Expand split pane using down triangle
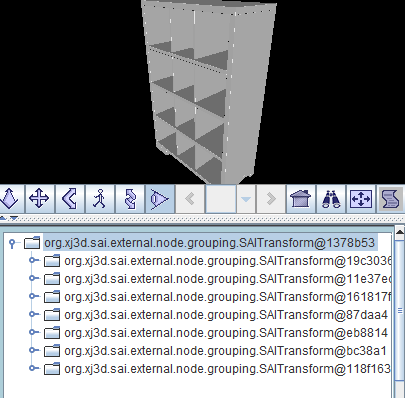This screenshot has height=398, width=405. (14, 218)
